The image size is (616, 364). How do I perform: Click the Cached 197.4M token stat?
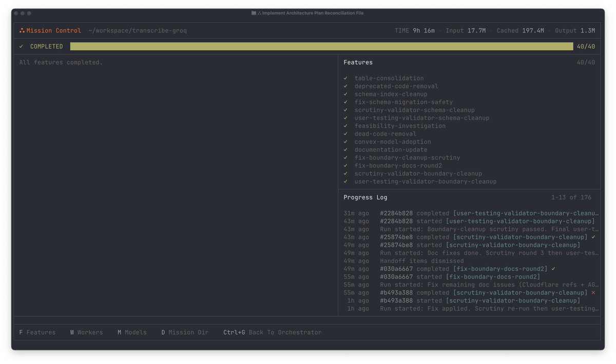pyautogui.click(x=521, y=31)
